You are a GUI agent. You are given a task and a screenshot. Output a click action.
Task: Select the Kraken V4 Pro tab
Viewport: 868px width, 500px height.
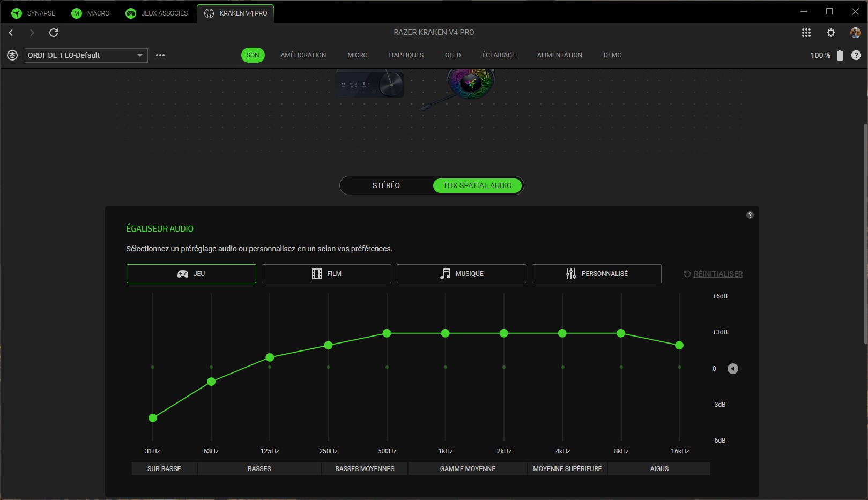point(236,13)
